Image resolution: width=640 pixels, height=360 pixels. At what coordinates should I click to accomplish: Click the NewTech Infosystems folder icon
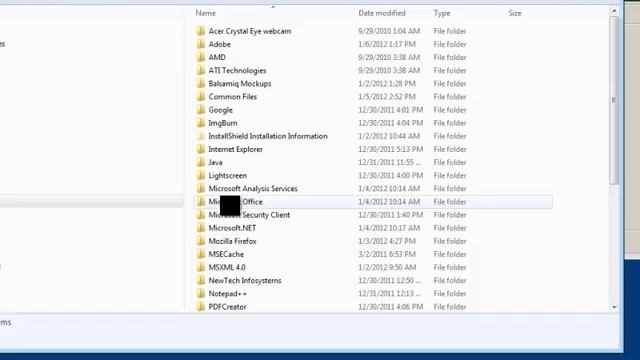200,280
